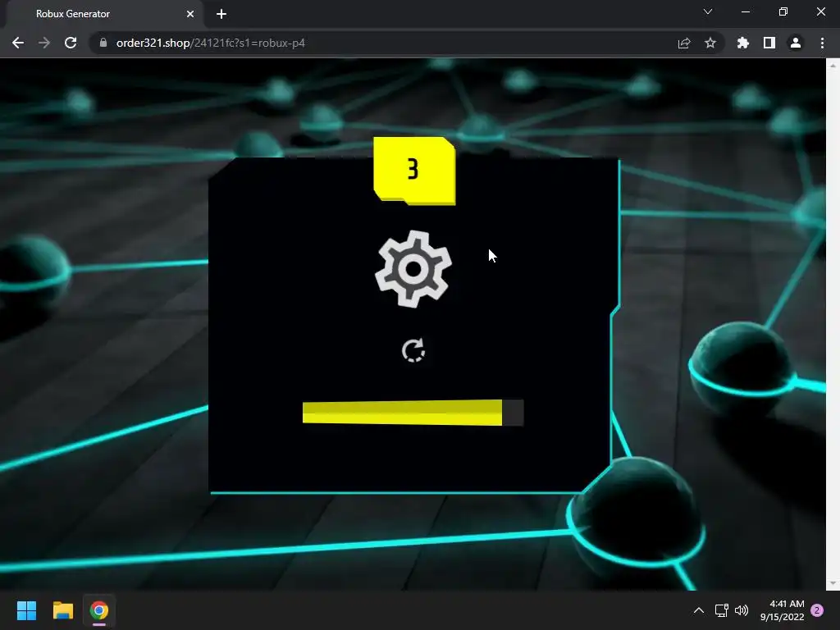This screenshot has width=840, height=630.
Task: Close the Chrome window
Action: 820,11
